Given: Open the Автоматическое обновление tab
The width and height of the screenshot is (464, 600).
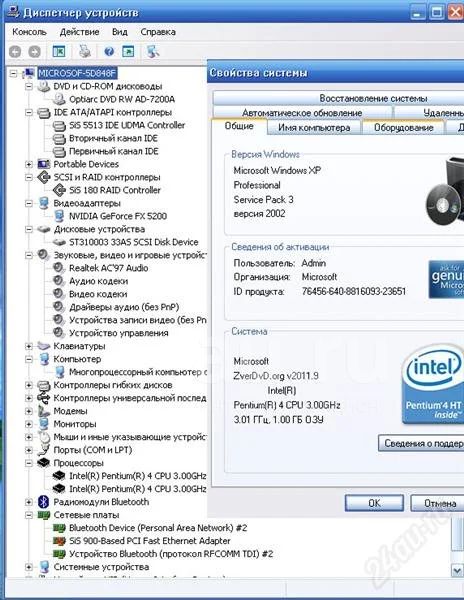Looking at the screenshot, I should (x=302, y=113).
